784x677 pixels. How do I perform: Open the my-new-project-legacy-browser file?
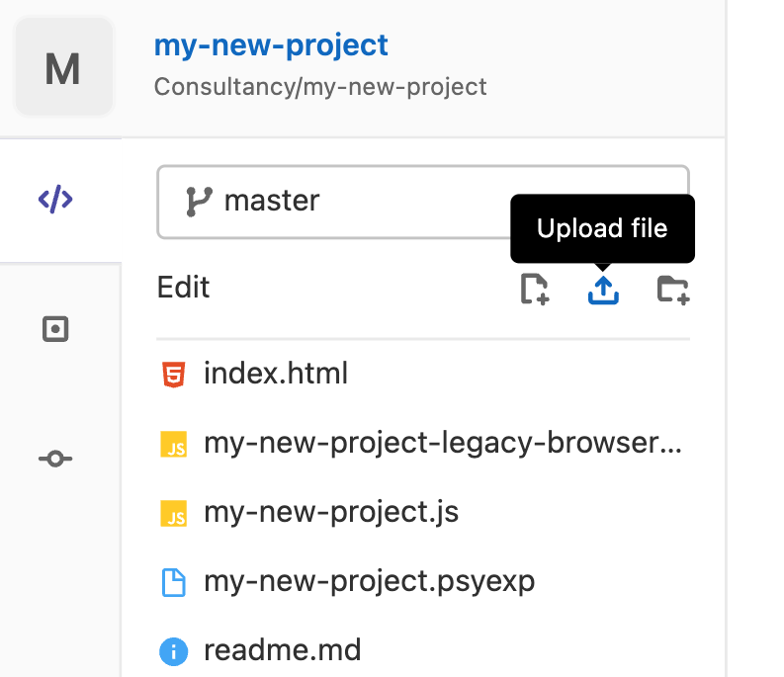point(442,444)
